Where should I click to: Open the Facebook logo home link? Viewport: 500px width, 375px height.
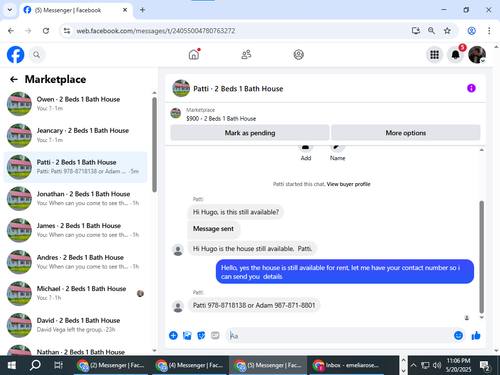tap(15, 55)
